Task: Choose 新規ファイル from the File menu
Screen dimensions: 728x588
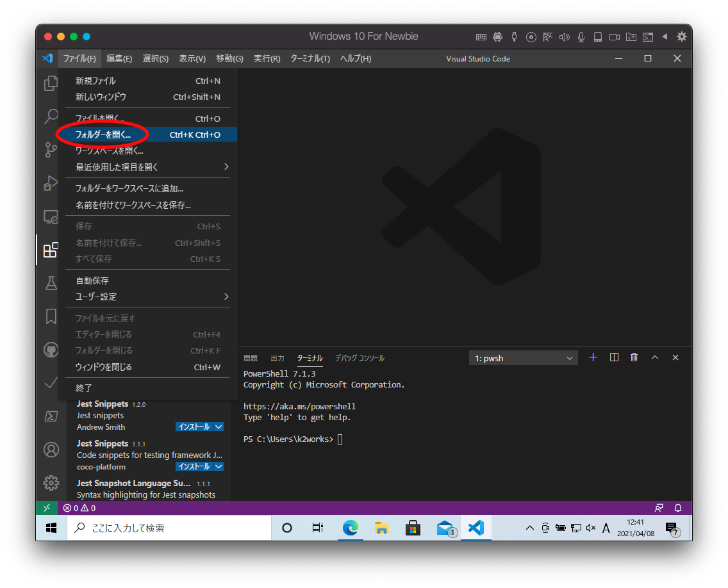Action: 147,81
